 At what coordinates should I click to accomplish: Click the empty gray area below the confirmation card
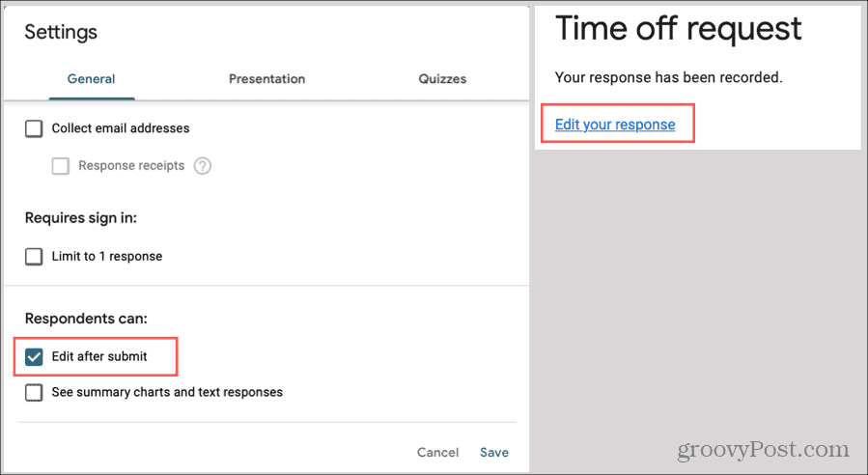coord(697,288)
